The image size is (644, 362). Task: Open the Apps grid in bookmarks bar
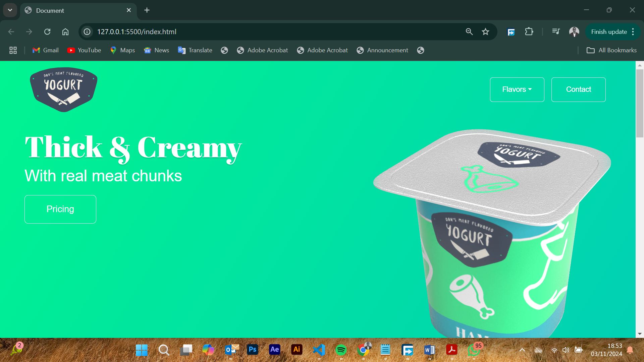13,50
